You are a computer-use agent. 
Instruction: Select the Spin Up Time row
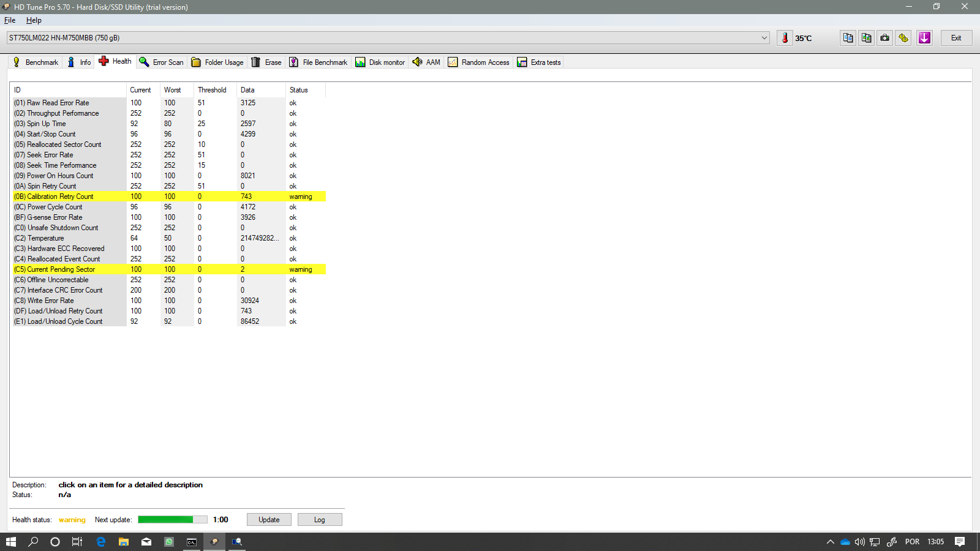pos(169,124)
